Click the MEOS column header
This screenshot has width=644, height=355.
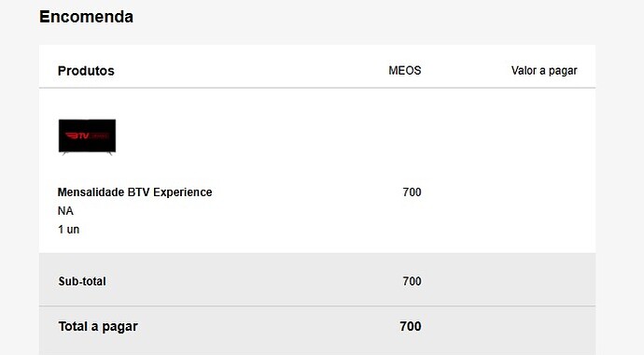(404, 70)
